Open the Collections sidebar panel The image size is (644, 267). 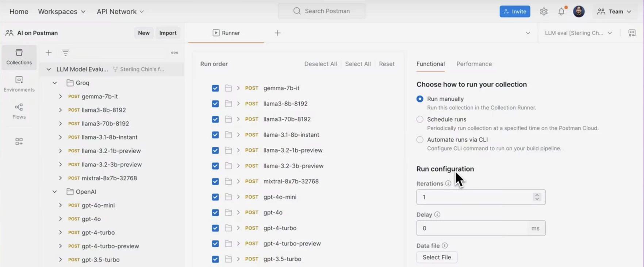pos(19,57)
